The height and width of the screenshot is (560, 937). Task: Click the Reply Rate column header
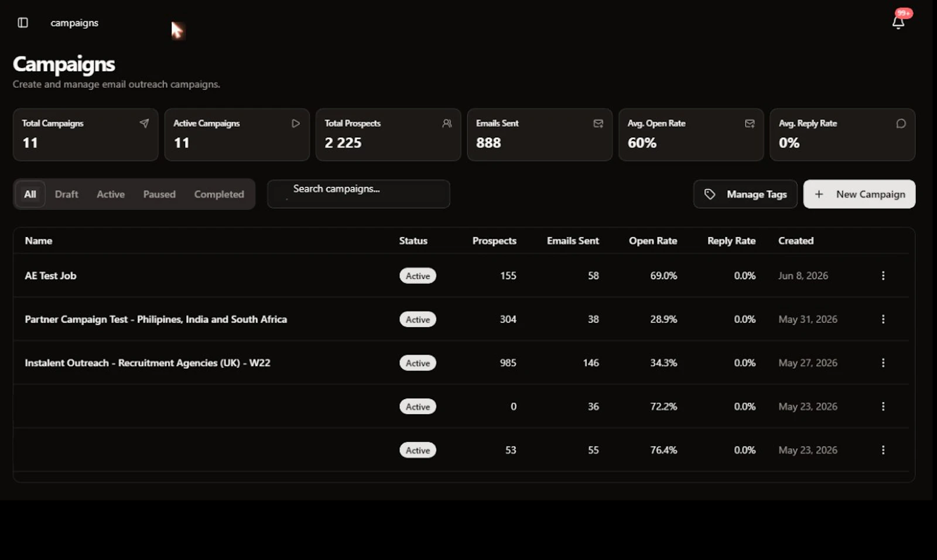pos(731,241)
